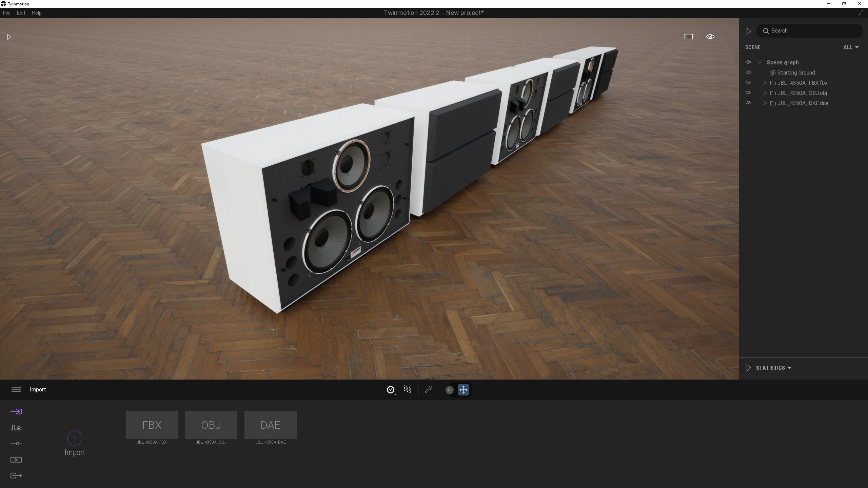Select the FBX import thumbnail
The width and height of the screenshot is (868, 488).
click(152, 425)
